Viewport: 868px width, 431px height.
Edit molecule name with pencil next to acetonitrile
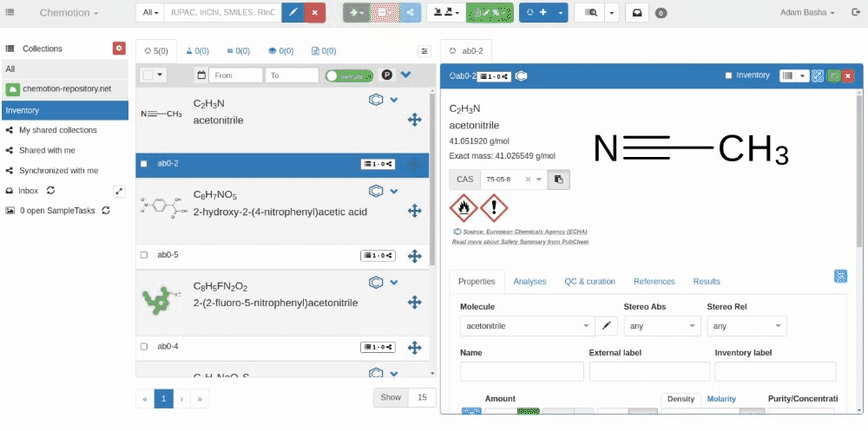pyautogui.click(x=607, y=326)
